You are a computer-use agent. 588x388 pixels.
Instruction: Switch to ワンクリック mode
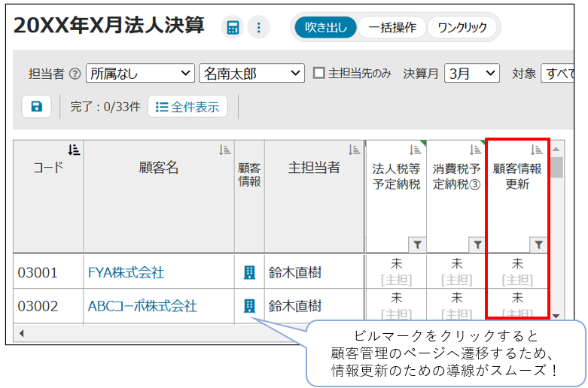pos(462,28)
